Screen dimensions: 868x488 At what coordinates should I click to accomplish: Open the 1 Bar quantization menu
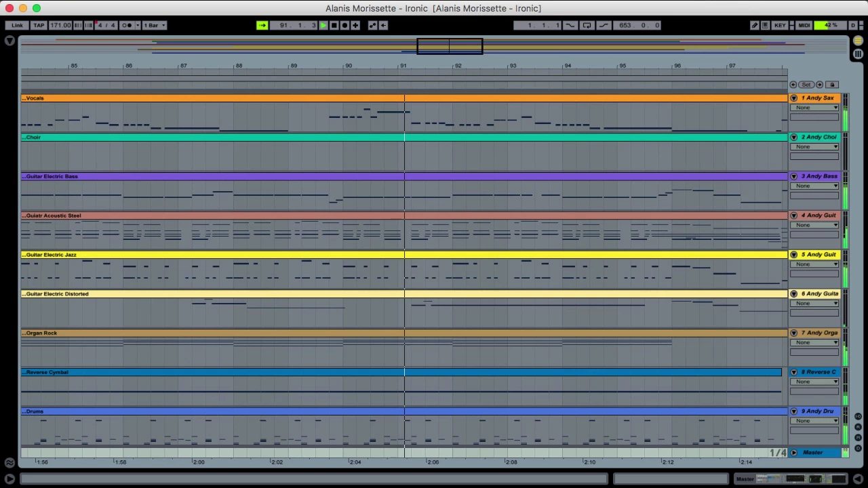tap(155, 25)
